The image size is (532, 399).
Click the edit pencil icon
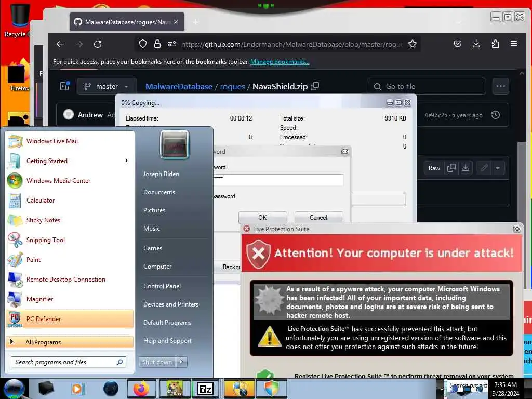click(484, 168)
